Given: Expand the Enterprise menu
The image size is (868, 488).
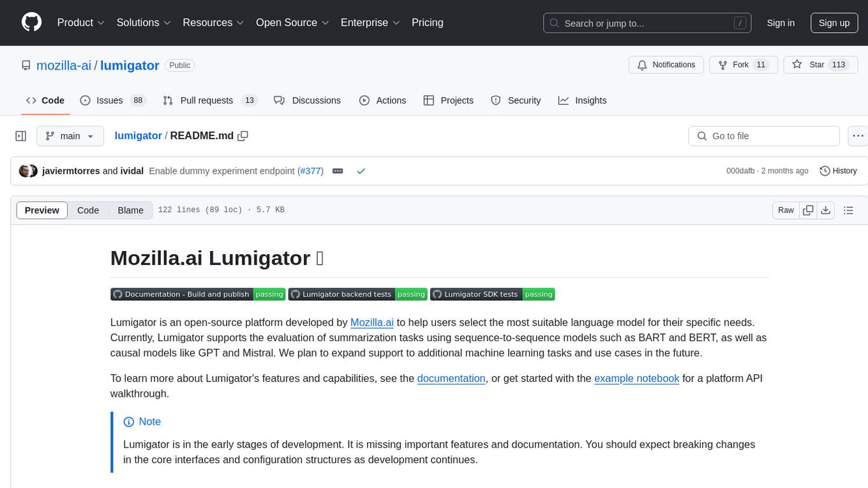Looking at the screenshot, I should click(370, 22).
